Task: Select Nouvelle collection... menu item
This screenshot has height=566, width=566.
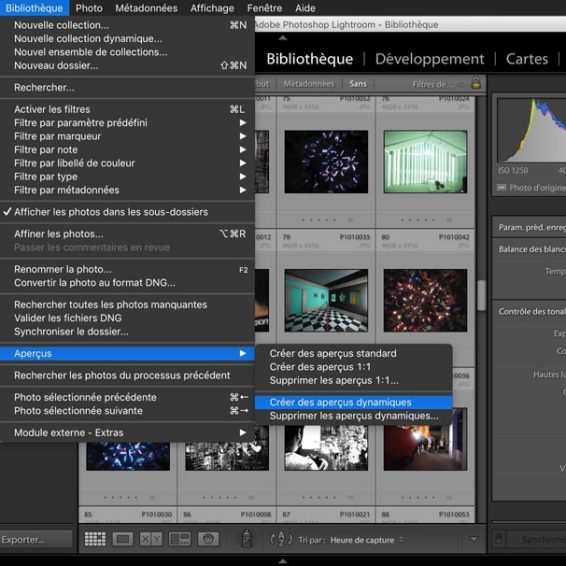Action: coord(127,25)
